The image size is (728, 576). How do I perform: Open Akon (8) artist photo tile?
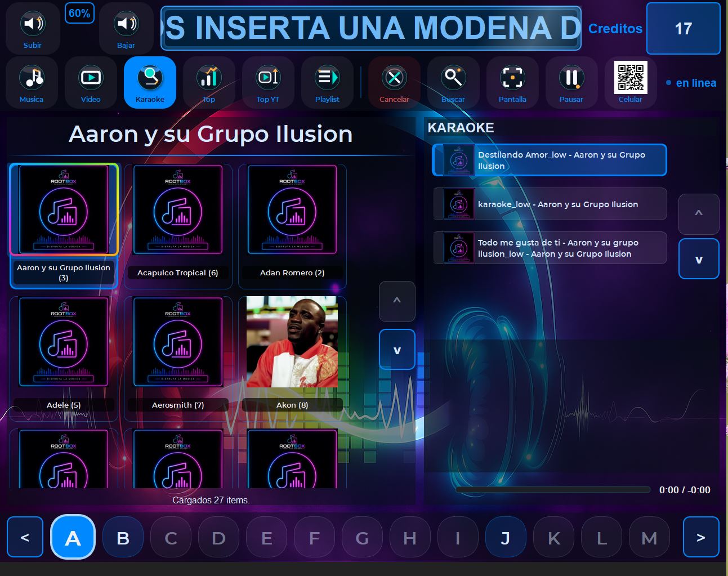pyautogui.click(x=292, y=358)
